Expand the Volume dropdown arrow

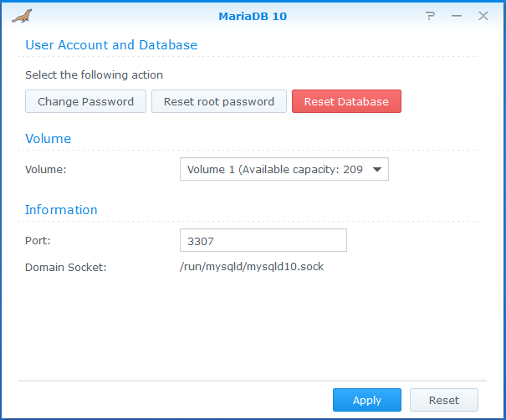point(377,170)
